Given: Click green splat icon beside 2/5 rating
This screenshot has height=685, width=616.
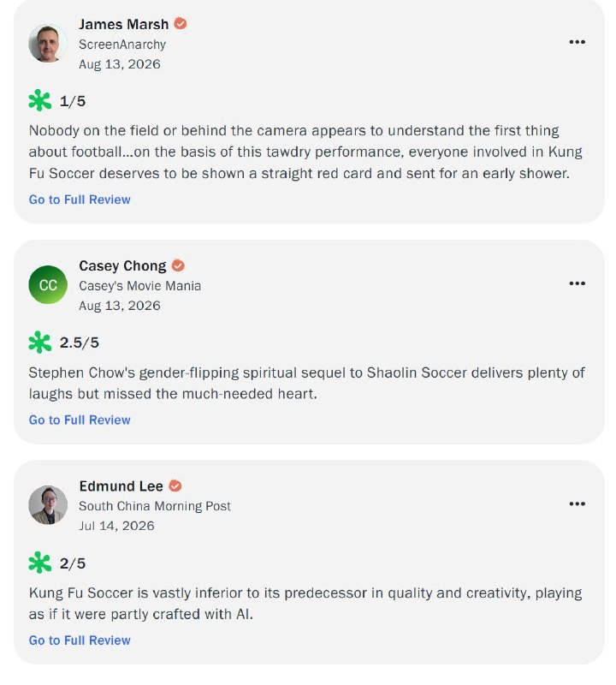Looking at the screenshot, I should [x=39, y=563].
